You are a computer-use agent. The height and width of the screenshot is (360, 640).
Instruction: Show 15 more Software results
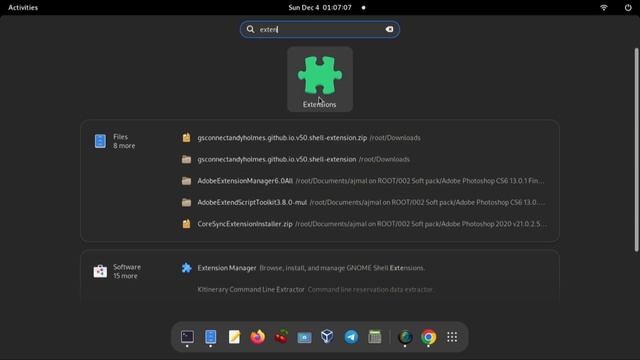pos(118,271)
